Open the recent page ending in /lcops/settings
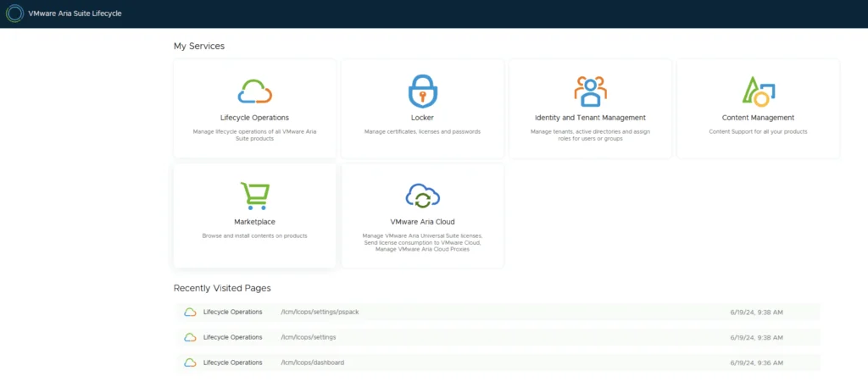The image size is (868, 382). [x=309, y=337]
